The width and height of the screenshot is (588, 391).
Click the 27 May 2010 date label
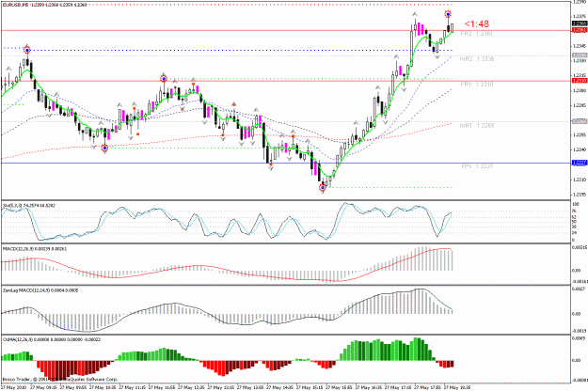tap(14, 387)
